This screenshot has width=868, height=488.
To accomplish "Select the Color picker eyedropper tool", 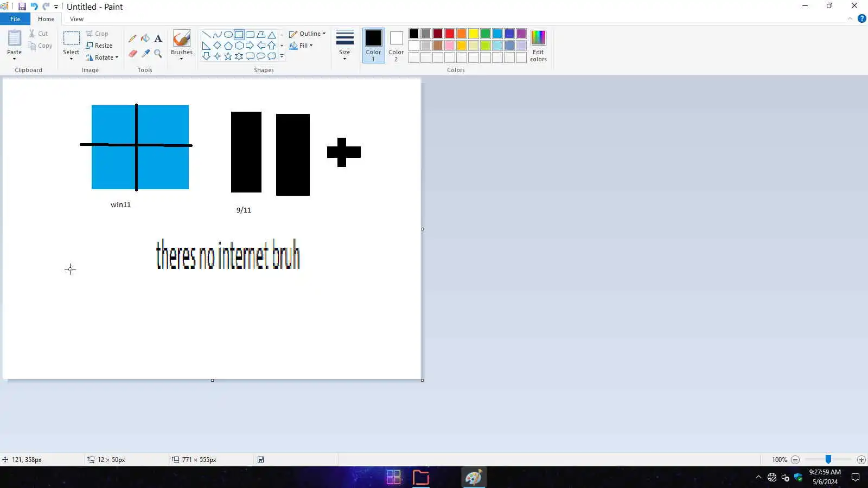I will pyautogui.click(x=145, y=53).
